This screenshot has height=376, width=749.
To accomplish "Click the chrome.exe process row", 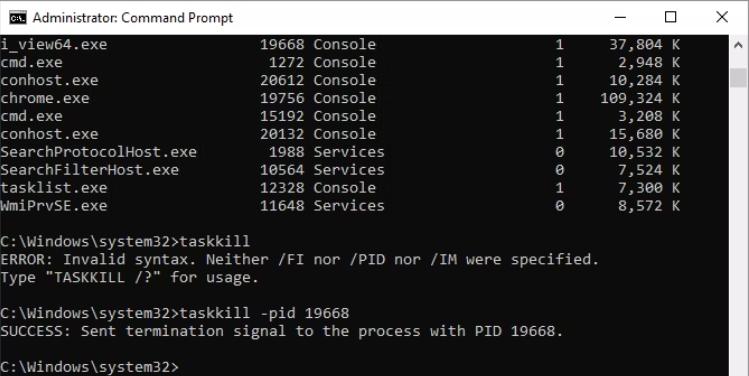I will 340,98.
